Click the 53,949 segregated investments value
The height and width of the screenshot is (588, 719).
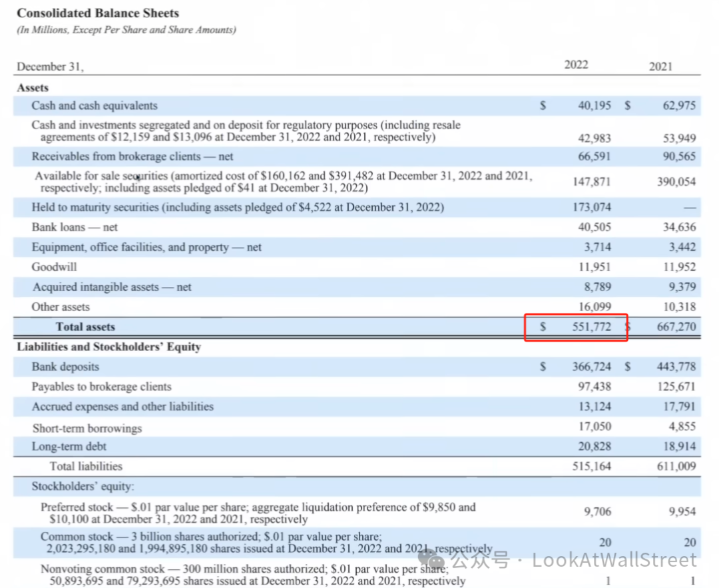(679, 138)
